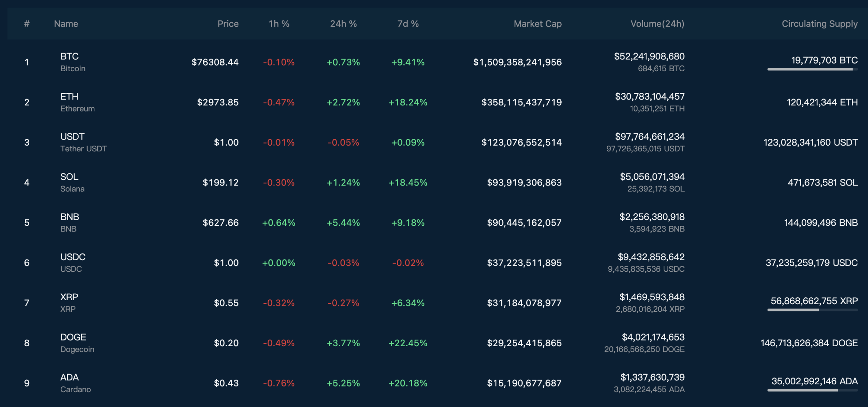Click the XRP supply progress bar
This screenshot has width=868, height=407.
[x=813, y=310]
